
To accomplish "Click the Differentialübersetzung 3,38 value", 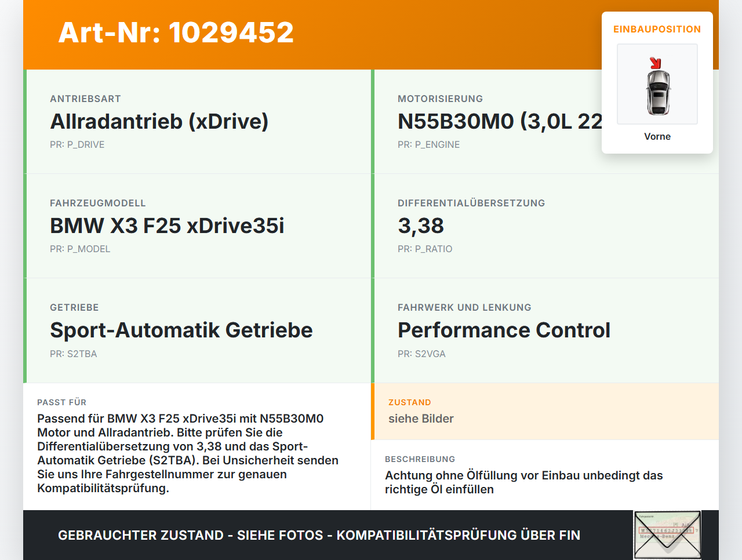I will 421,226.
